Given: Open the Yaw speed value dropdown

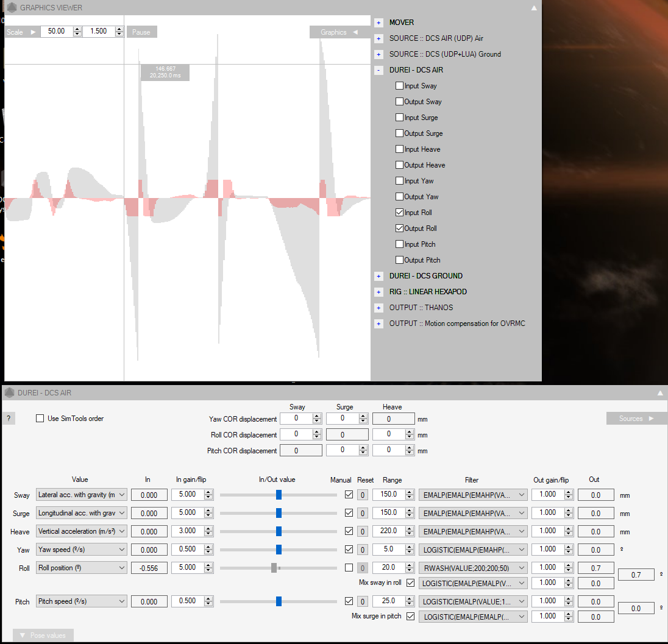Looking at the screenshot, I should (82, 550).
